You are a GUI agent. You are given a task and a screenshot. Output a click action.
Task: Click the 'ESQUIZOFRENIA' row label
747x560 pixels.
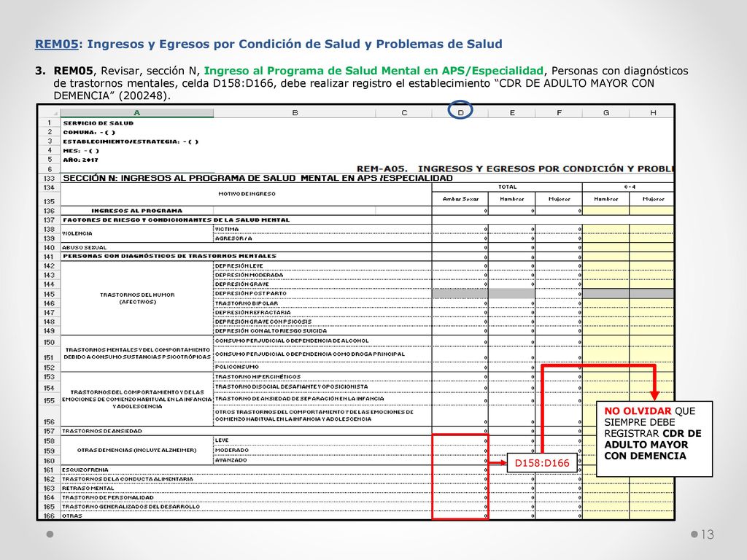(x=247, y=470)
